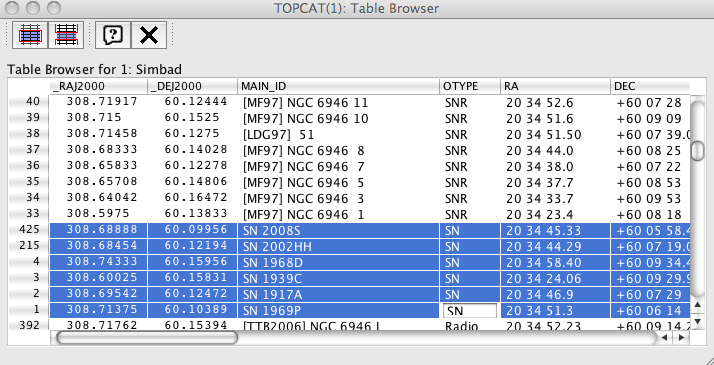Click the DEC value +60 07 28
Image resolution: width=714 pixels, height=365 pixels.
coord(650,103)
